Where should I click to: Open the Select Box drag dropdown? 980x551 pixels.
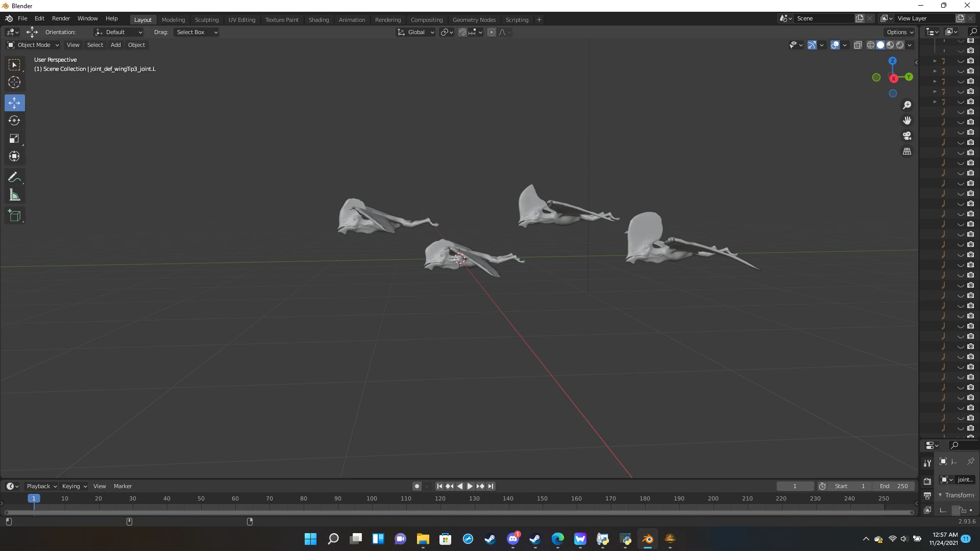[x=197, y=32]
